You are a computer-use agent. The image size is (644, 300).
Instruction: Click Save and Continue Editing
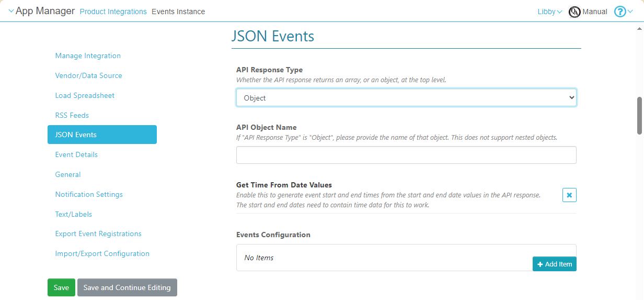[127, 287]
